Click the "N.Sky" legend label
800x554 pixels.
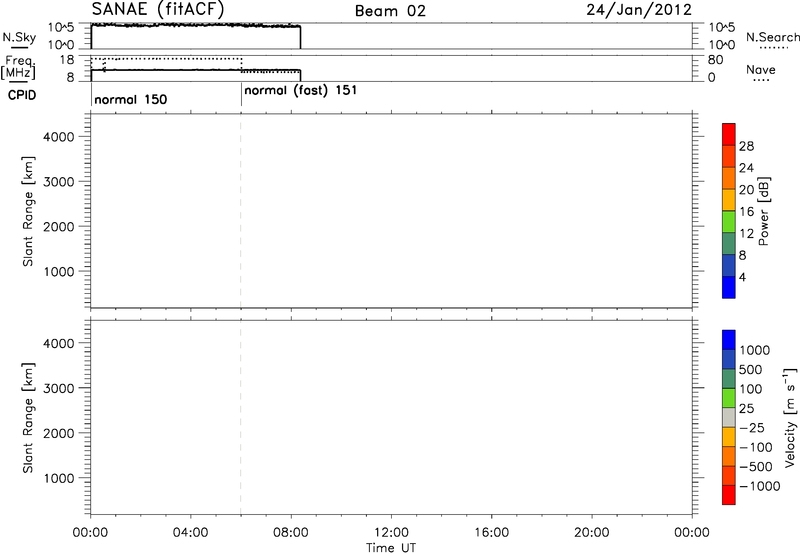tap(19, 37)
